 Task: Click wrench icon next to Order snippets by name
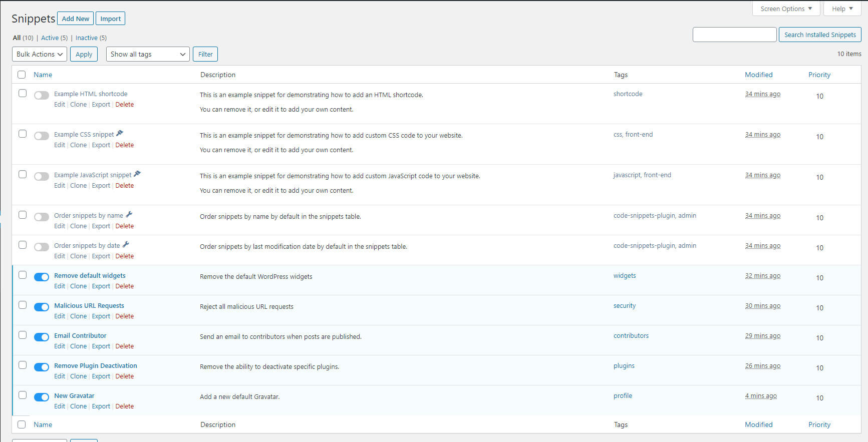129,215
